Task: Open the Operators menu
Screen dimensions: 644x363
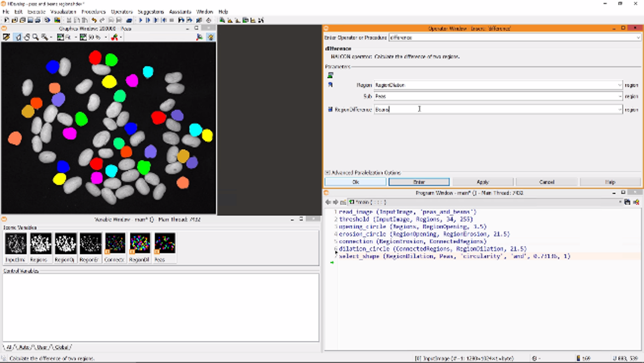Action: click(122, 12)
